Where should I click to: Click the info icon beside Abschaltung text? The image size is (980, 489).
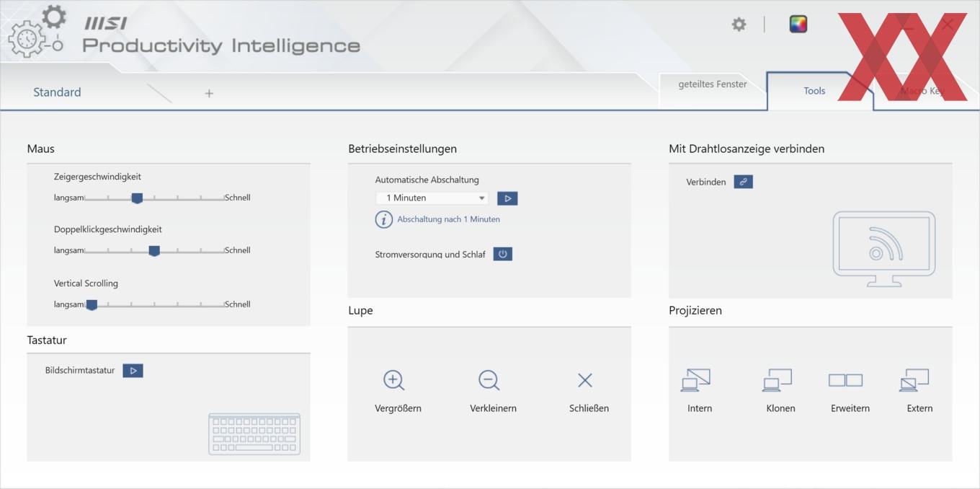coord(383,219)
